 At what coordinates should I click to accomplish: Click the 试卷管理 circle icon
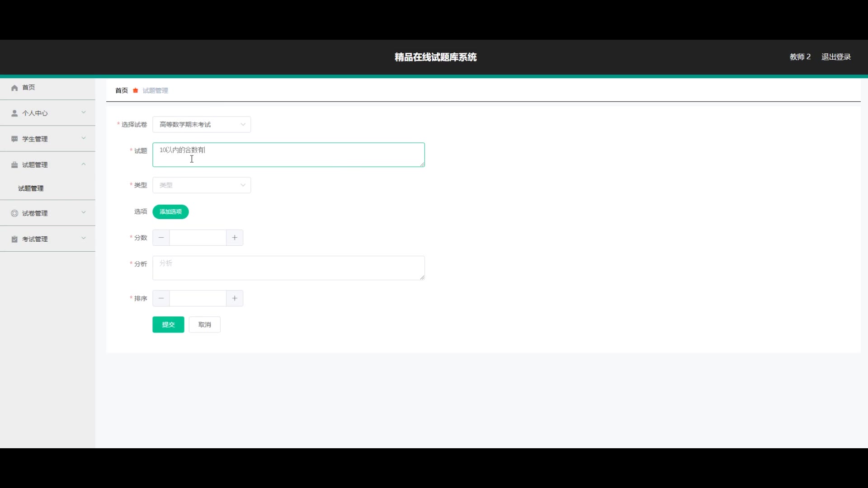(x=14, y=213)
